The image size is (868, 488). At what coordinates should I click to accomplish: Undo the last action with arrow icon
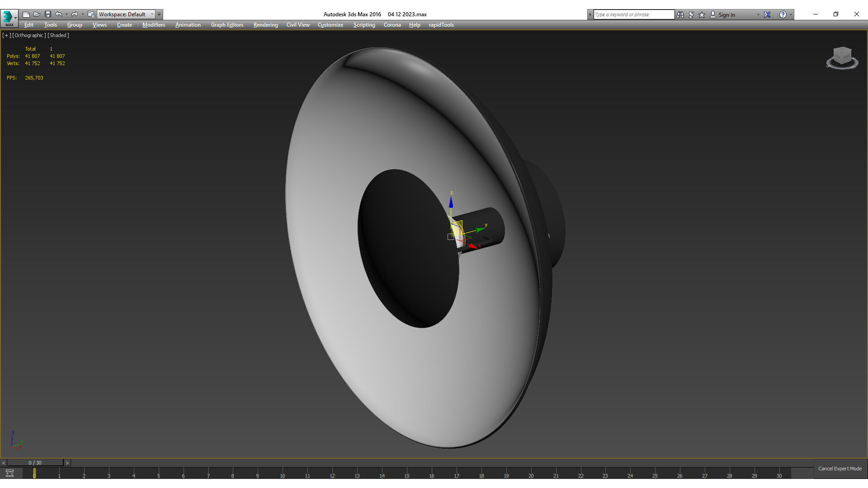tap(59, 14)
